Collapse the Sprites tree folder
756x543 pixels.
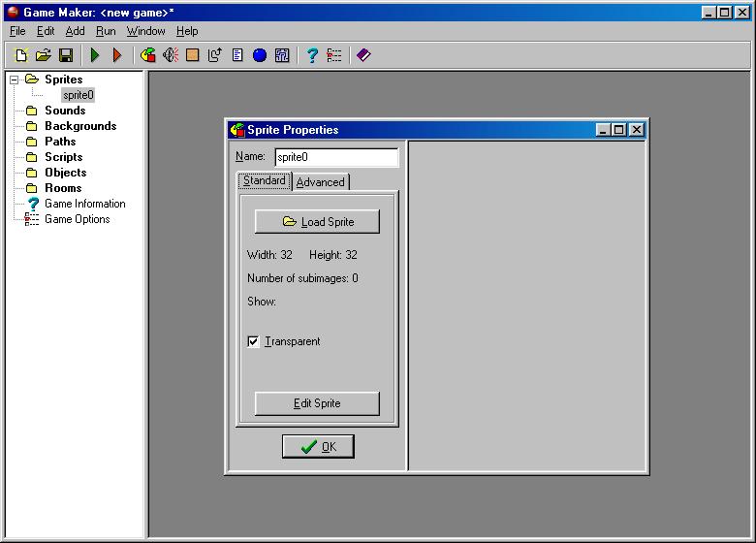coord(15,80)
